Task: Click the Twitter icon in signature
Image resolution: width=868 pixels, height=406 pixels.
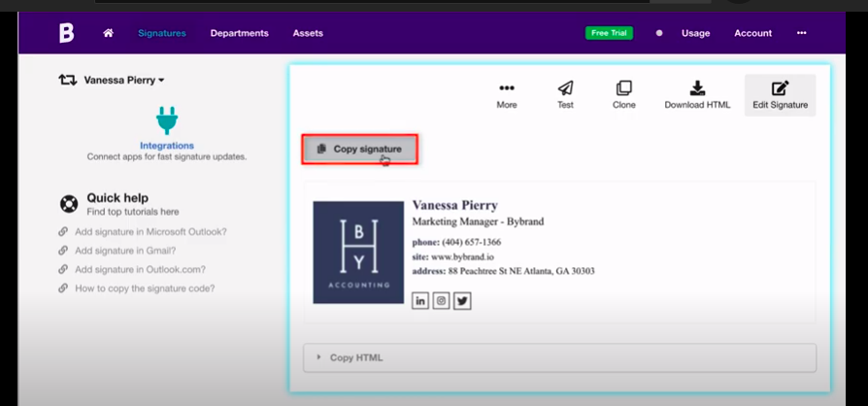Action: click(462, 301)
